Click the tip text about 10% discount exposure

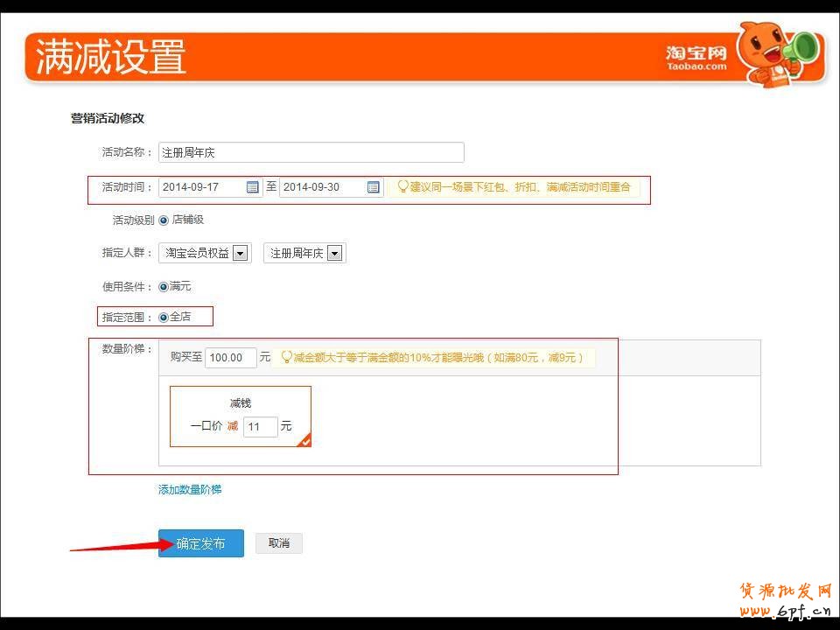[x=438, y=357]
